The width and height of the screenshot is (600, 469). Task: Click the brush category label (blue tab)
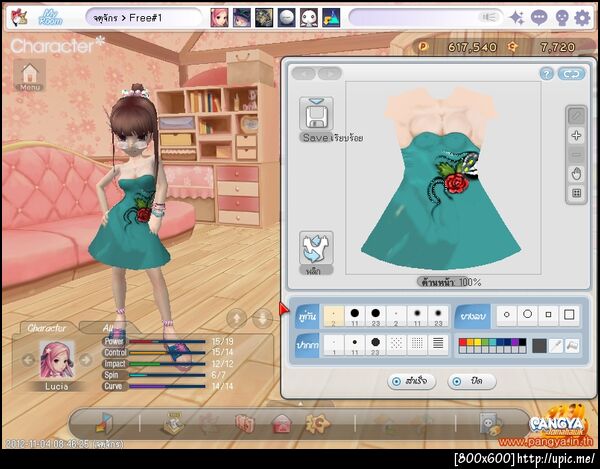[307, 317]
